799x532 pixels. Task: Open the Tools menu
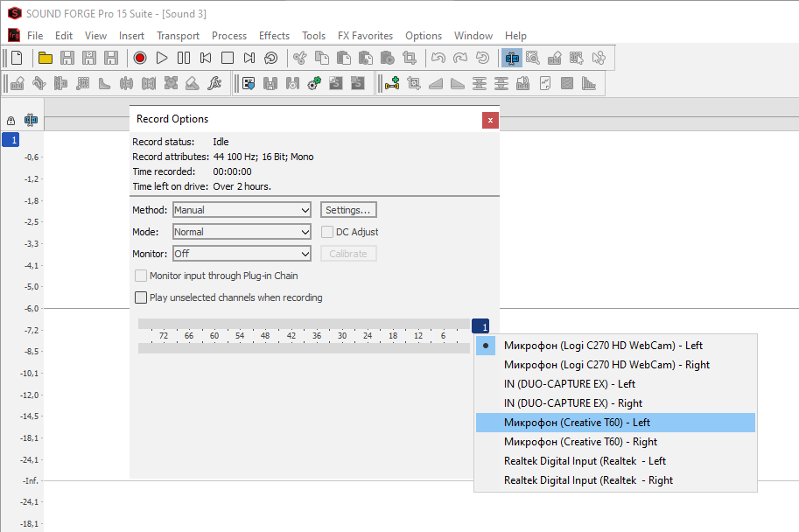coord(313,36)
